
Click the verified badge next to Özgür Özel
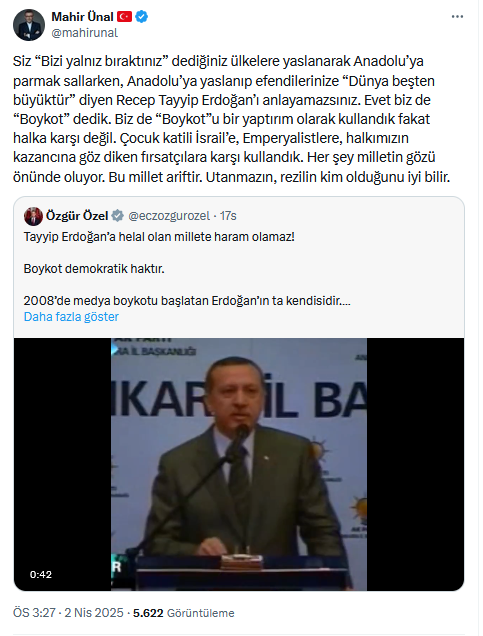point(118,216)
